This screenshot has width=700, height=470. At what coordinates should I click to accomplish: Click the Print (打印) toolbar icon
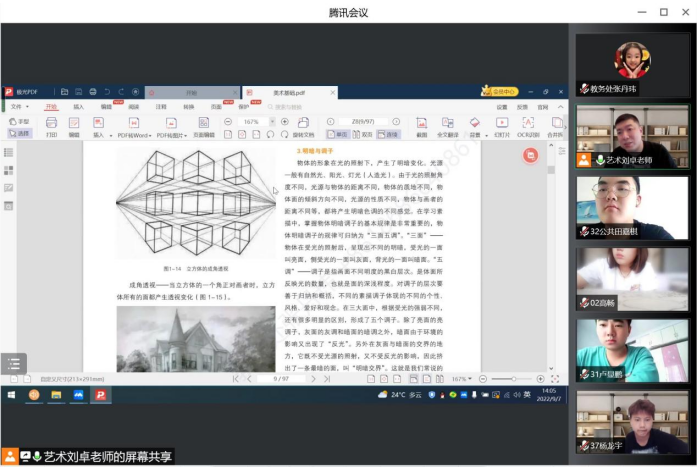[51, 126]
